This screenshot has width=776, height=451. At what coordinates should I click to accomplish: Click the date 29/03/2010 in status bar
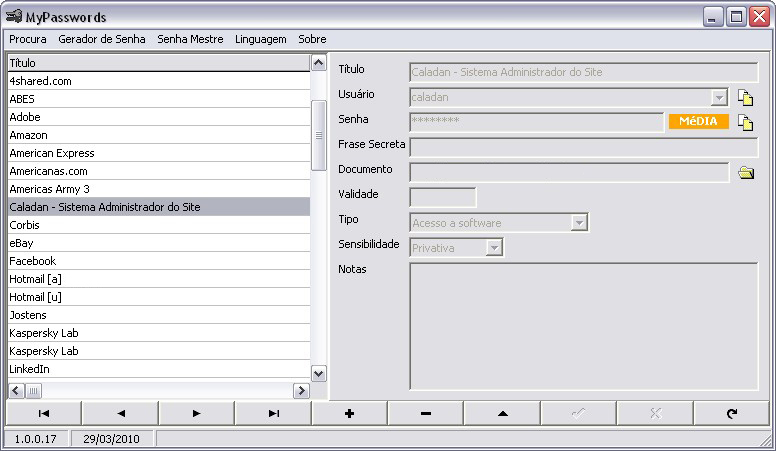click(x=111, y=439)
